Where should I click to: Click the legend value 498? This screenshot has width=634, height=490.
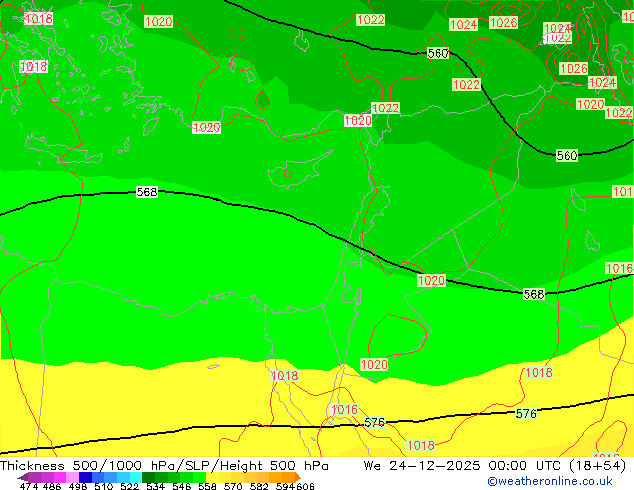coord(78,486)
